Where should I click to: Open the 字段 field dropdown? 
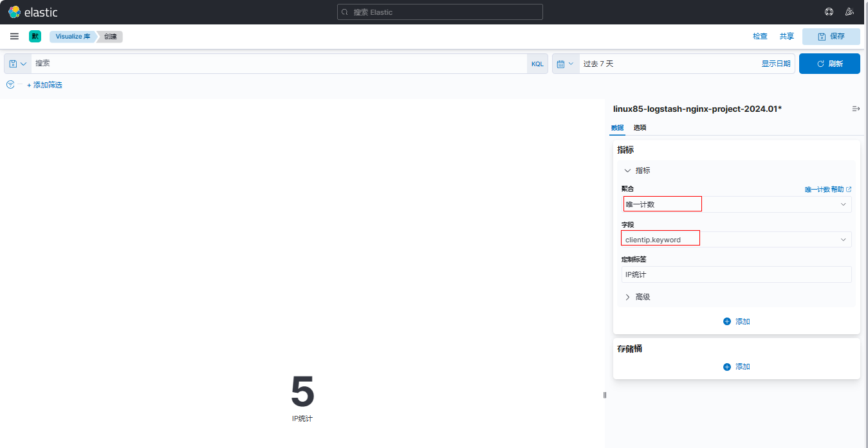click(x=737, y=240)
